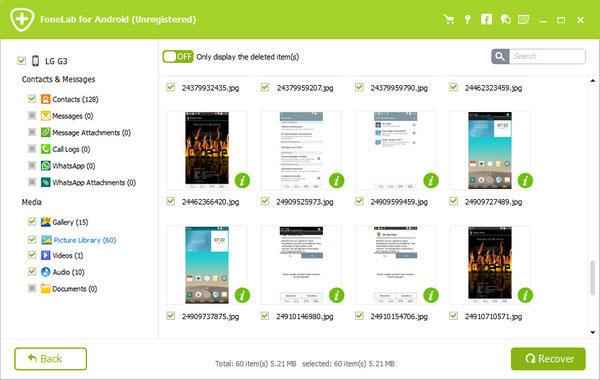
Task: Uncheck the LG G3 device checkbox
Action: click(21, 60)
